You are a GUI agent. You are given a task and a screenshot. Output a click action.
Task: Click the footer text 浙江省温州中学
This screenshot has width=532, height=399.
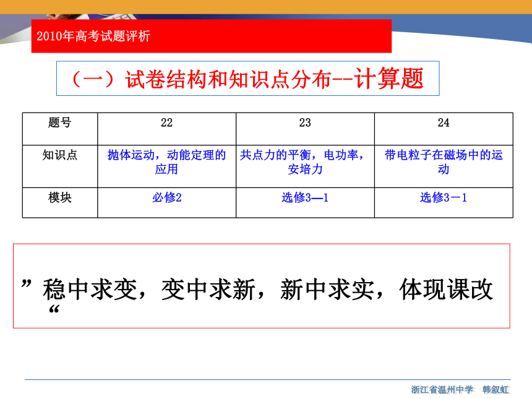[x=442, y=390]
